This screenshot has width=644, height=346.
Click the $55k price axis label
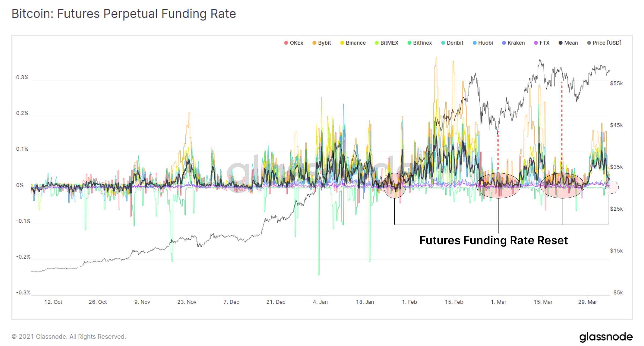click(616, 83)
